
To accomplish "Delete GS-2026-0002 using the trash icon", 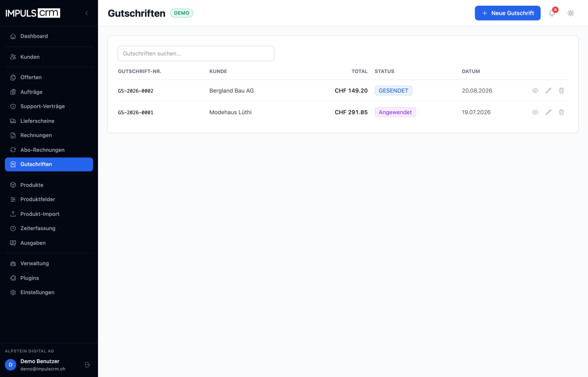I will [x=561, y=91].
